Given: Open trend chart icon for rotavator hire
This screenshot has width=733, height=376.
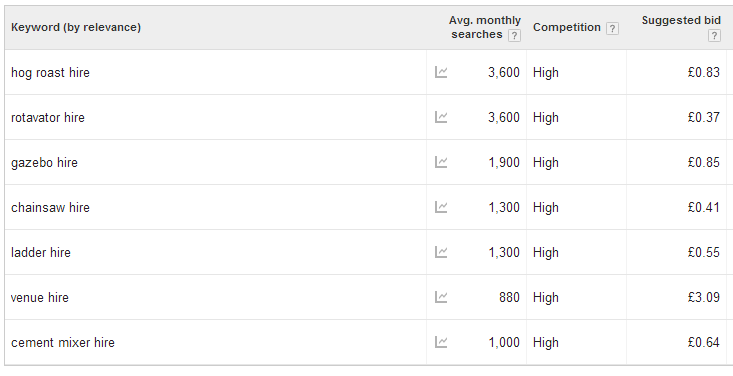Looking at the screenshot, I should click(441, 117).
